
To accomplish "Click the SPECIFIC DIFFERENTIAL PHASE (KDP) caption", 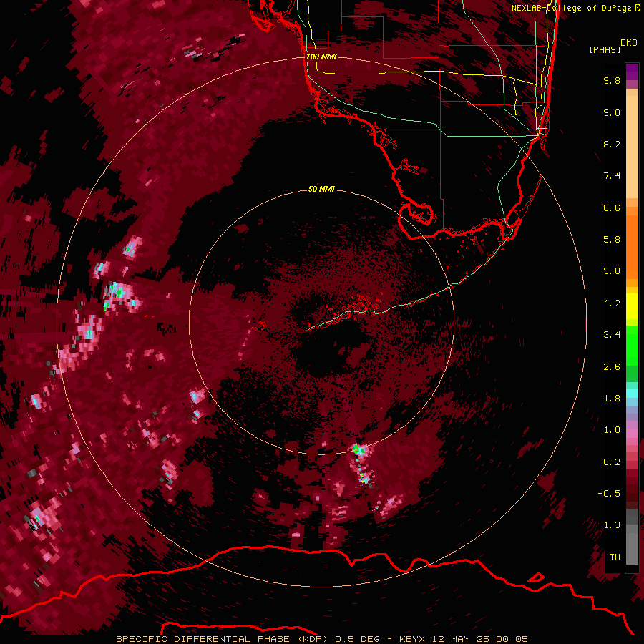I will [223, 639].
